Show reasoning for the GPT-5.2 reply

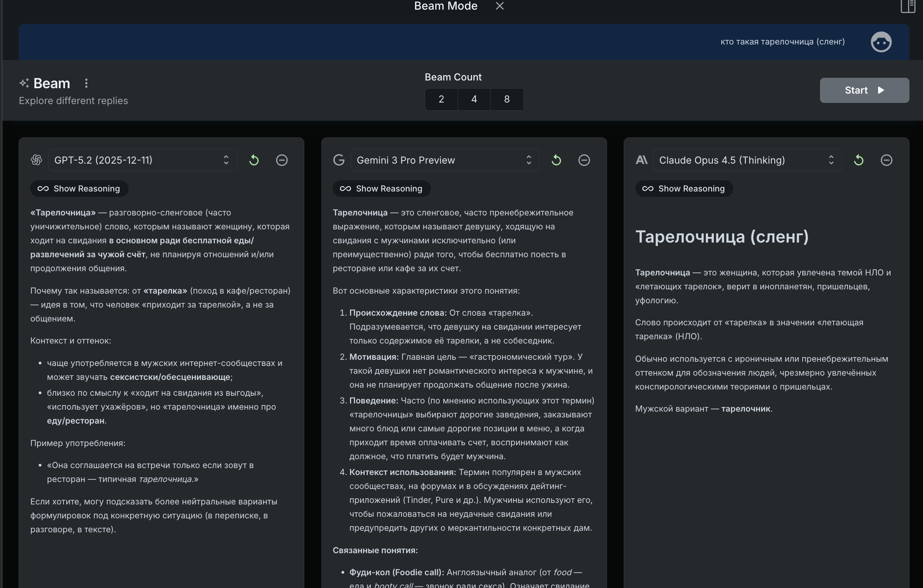click(x=79, y=189)
